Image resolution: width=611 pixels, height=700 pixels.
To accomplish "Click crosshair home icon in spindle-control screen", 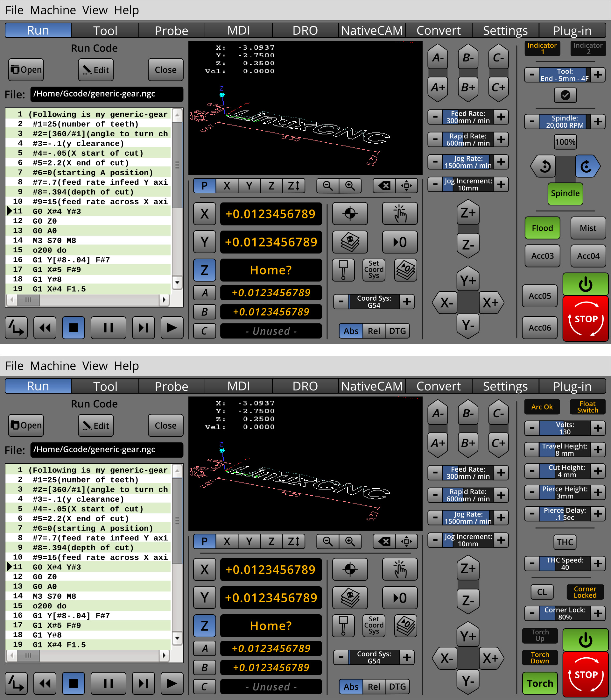I will click(350, 214).
